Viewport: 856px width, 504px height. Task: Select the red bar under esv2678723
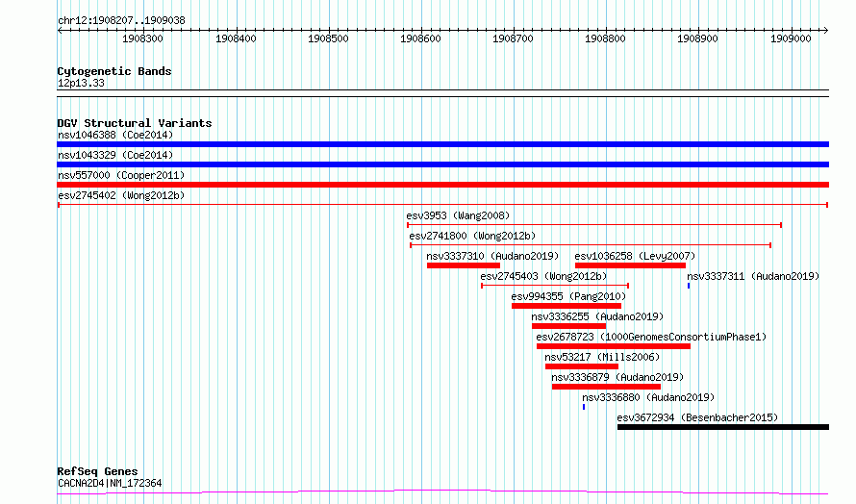pos(614,346)
